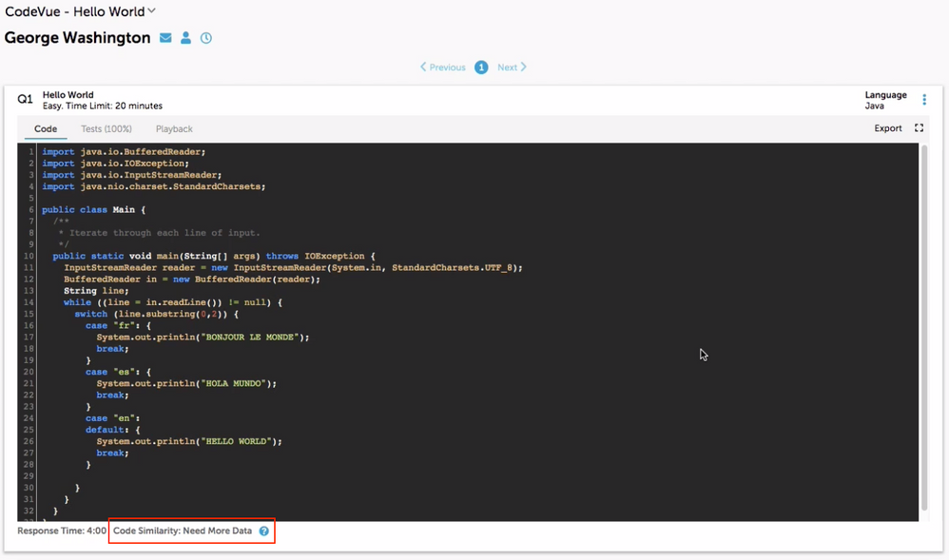This screenshot has width=949, height=560.
Task: Expand code editor with fullscreen icon
Action: (x=919, y=128)
